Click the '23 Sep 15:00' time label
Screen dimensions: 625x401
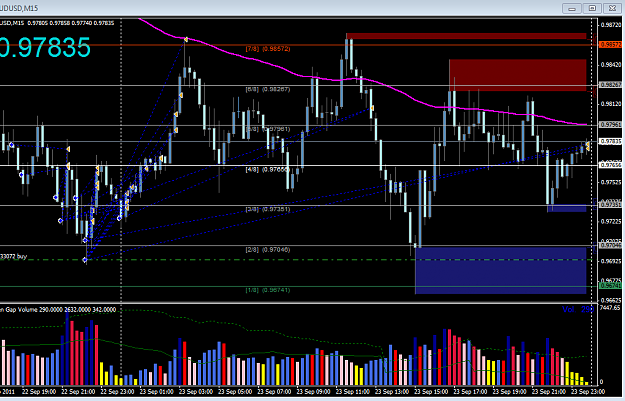tap(431, 391)
